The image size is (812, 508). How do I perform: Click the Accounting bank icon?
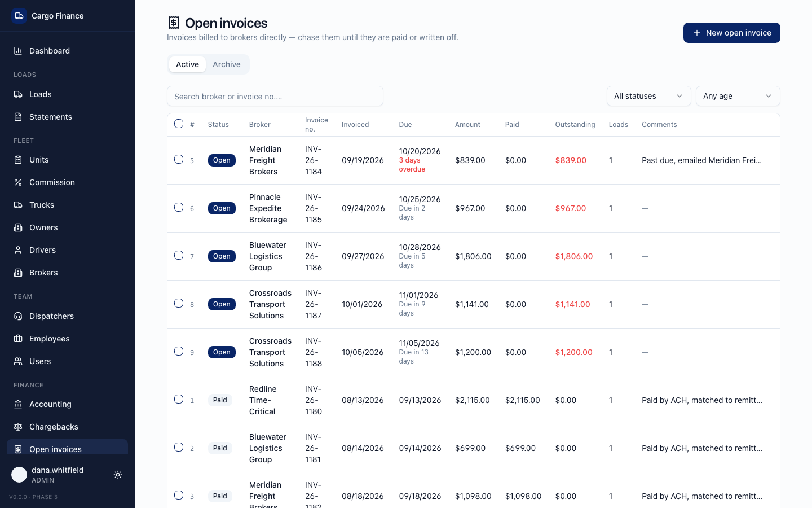[x=18, y=404]
